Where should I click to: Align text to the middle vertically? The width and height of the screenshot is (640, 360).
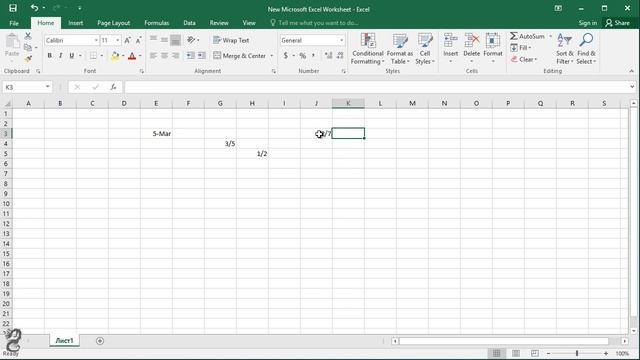click(x=164, y=40)
